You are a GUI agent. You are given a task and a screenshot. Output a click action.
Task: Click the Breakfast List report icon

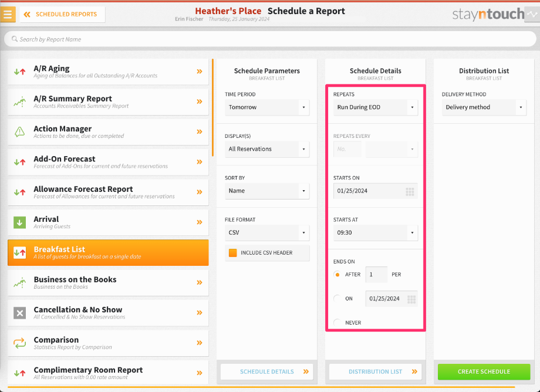19,252
